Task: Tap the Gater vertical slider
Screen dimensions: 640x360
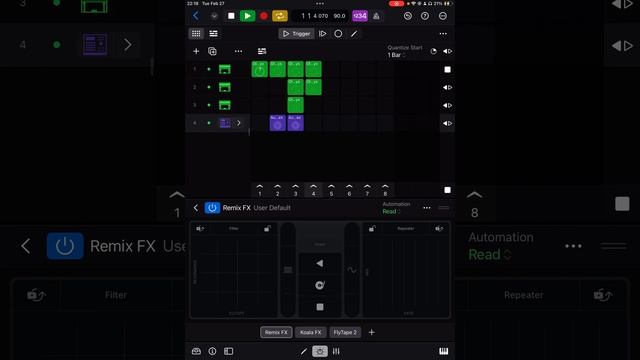Action: [x=288, y=270]
